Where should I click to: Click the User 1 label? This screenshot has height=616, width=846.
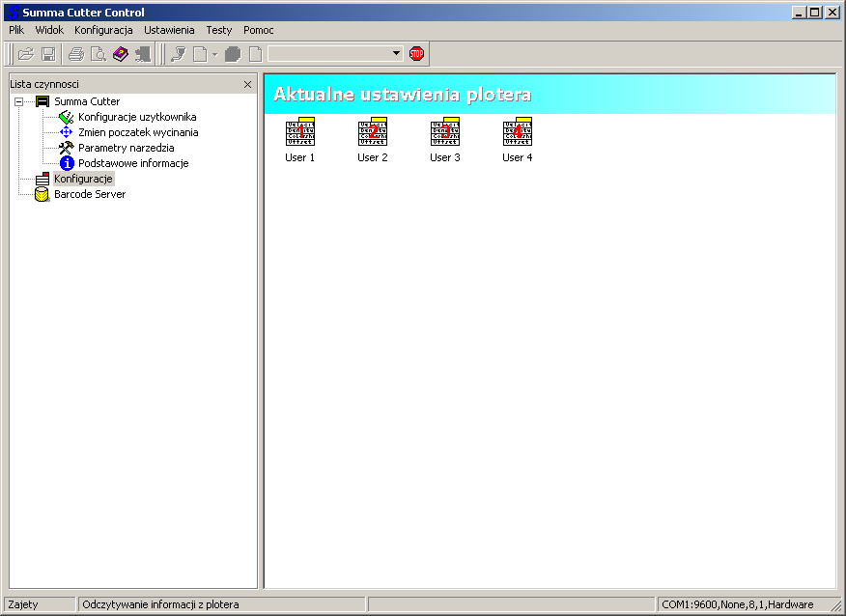pyautogui.click(x=299, y=157)
